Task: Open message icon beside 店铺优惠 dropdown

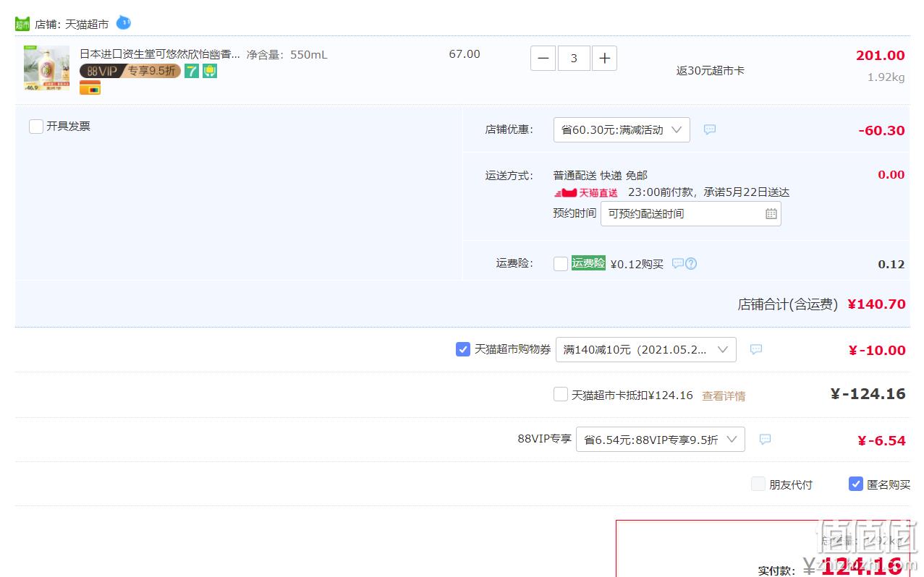Action: (x=710, y=129)
